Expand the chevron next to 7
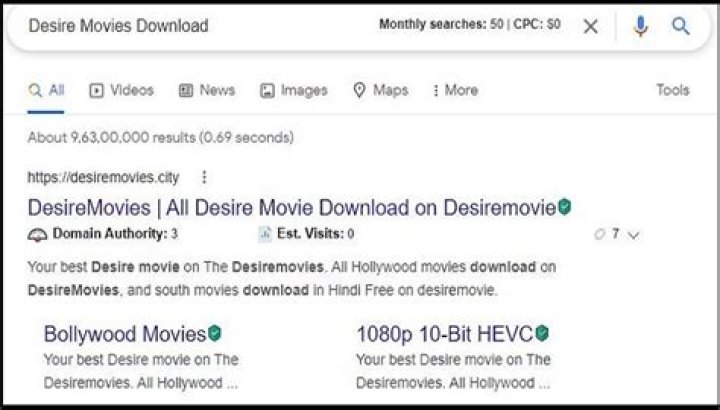This screenshot has width=720, height=410. coord(634,235)
